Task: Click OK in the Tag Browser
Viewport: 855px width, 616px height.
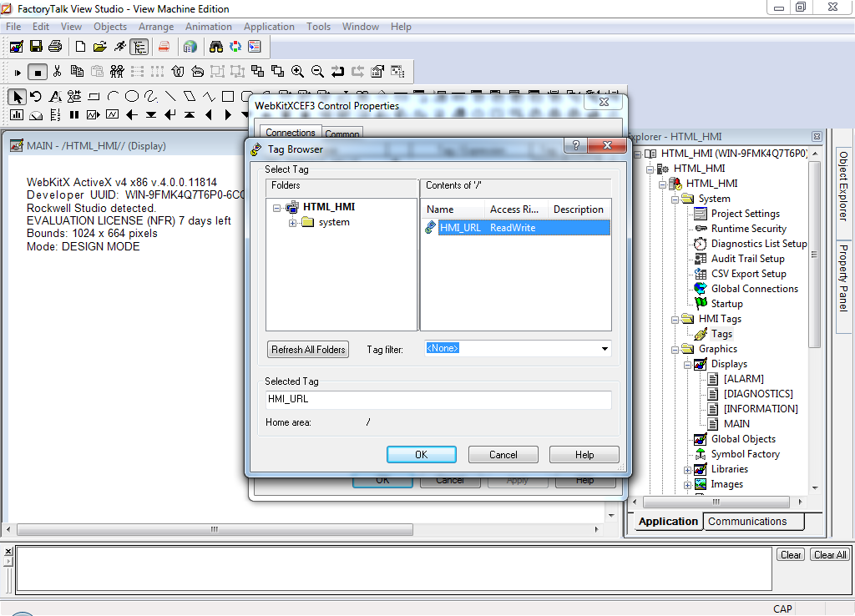Action: coord(422,455)
